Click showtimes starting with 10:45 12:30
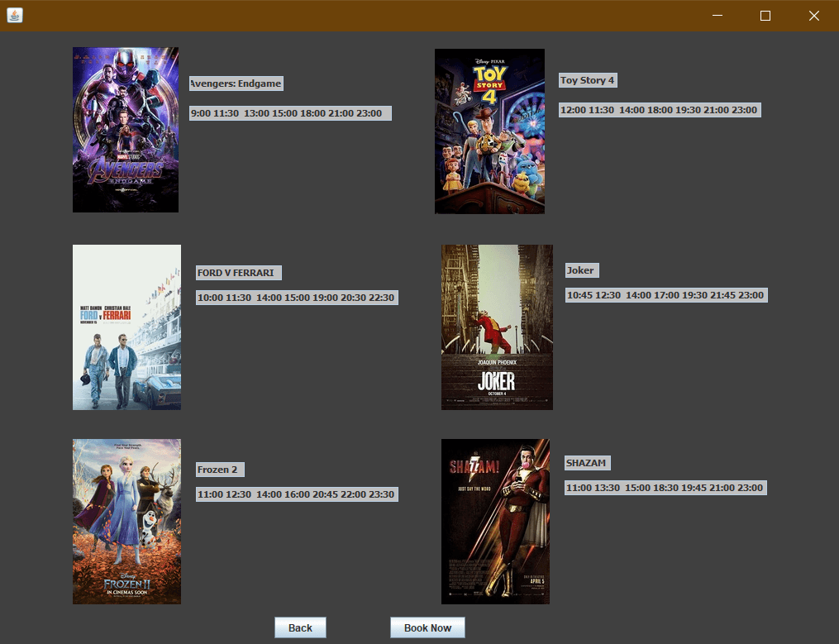839x644 pixels. [667, 295]
